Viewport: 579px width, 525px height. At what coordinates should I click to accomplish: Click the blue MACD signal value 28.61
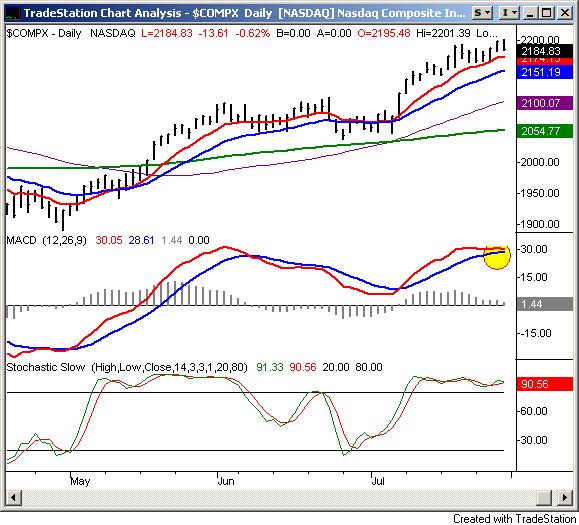point(141,240)
